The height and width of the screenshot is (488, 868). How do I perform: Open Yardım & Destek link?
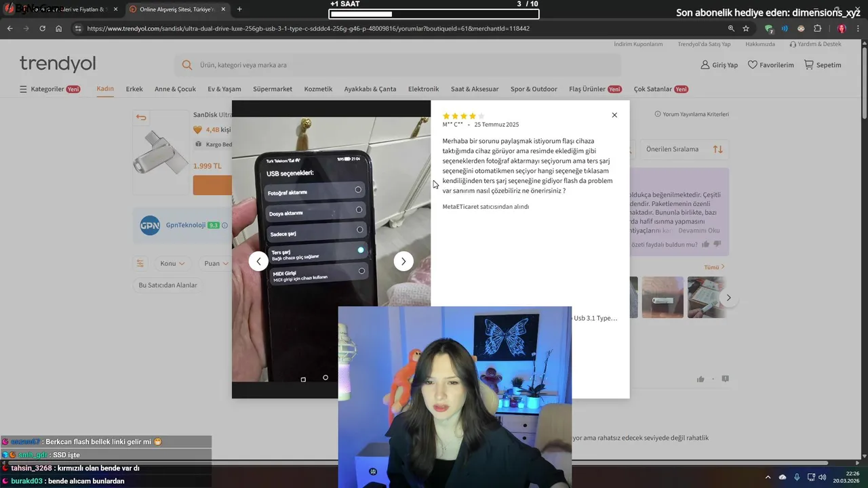coord(815,44)
